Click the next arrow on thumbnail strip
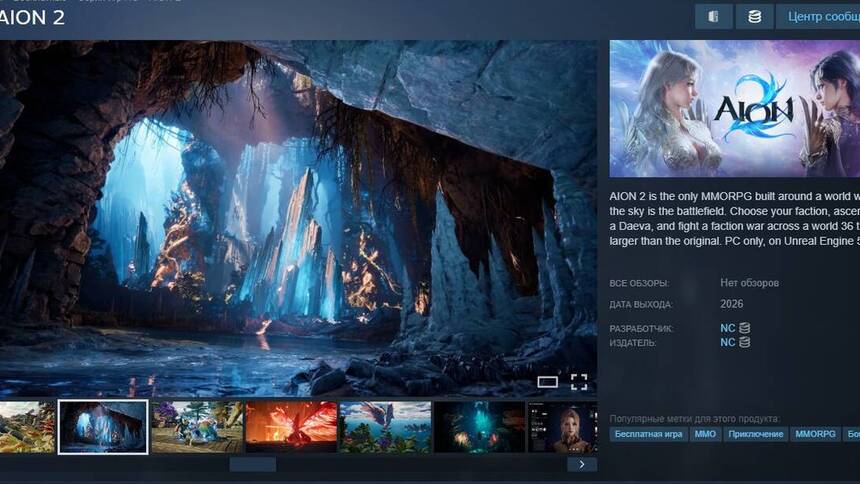This screenshot has height=484, width=860. coord(582,464)
